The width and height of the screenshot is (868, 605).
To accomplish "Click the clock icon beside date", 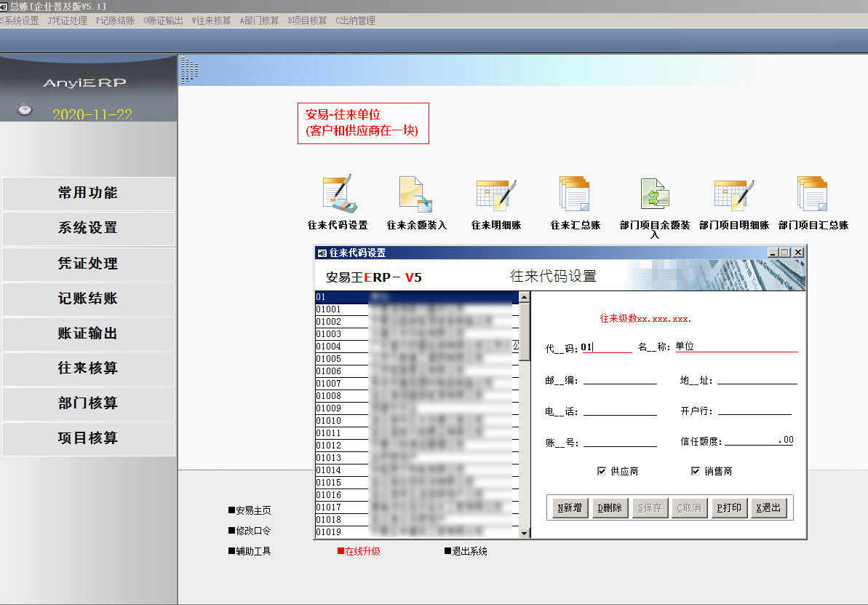I will click(25, 110).
